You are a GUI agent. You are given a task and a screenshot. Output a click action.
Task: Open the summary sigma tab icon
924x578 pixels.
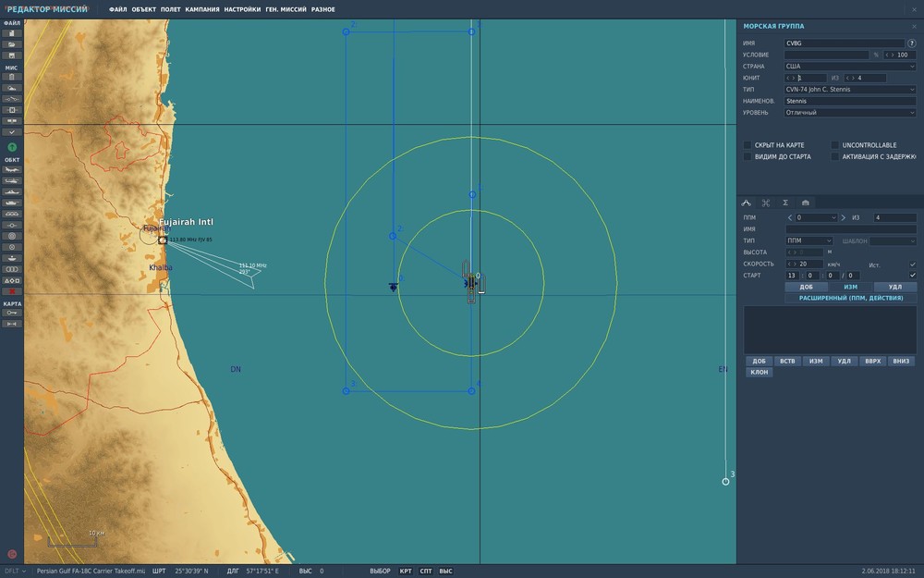coord(785,203)
